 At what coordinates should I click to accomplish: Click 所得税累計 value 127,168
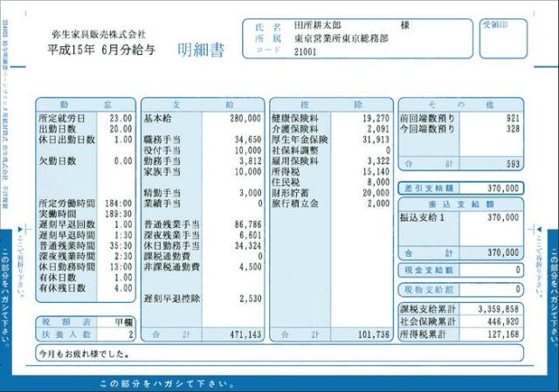pos(503,335)
